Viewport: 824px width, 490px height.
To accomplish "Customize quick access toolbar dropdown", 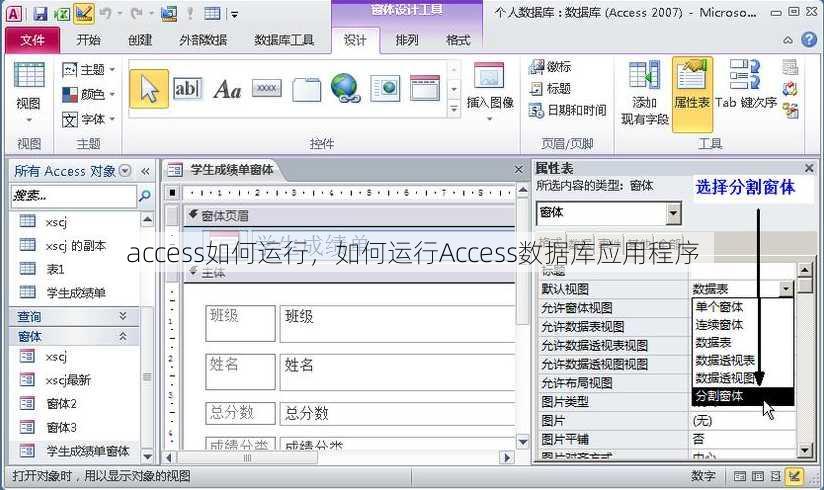I will [x=234, y=14].
